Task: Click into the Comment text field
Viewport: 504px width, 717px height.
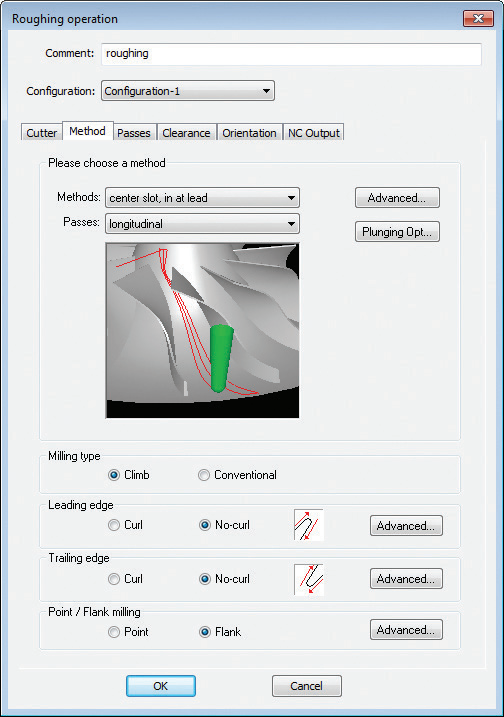Action: point(291,54)
